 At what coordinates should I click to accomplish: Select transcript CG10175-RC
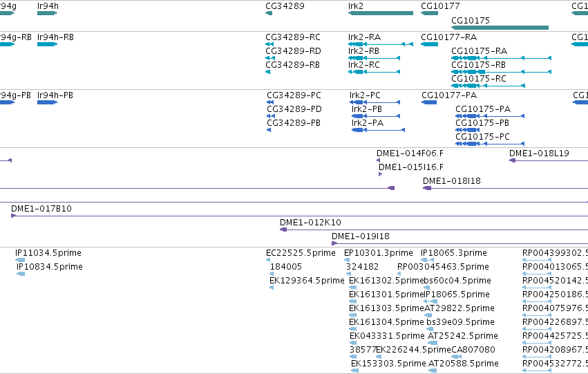[x=488, y=86]
